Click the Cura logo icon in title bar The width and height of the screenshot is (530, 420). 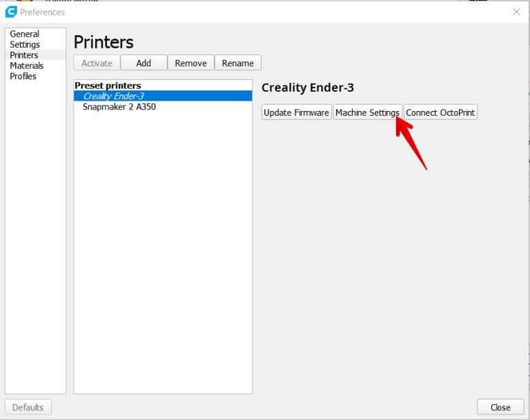click(11, 12)
